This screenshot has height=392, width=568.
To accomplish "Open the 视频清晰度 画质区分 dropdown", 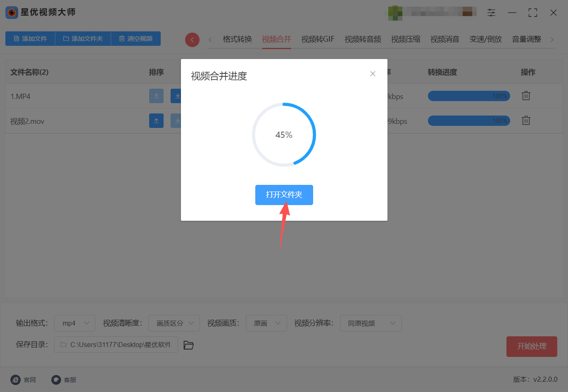I will tap(174, 323).
